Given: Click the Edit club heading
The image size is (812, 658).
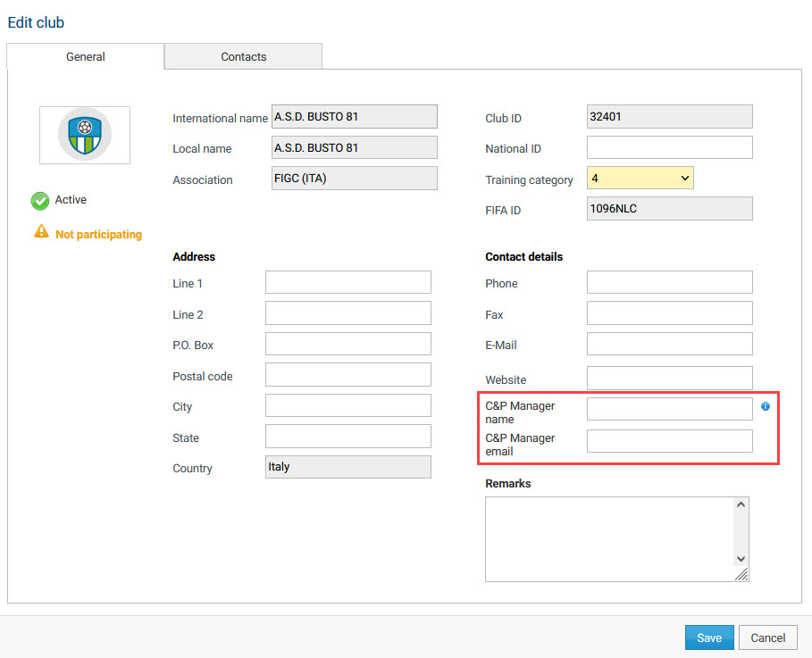Looking at the screenshot, I should click(36, 22).
